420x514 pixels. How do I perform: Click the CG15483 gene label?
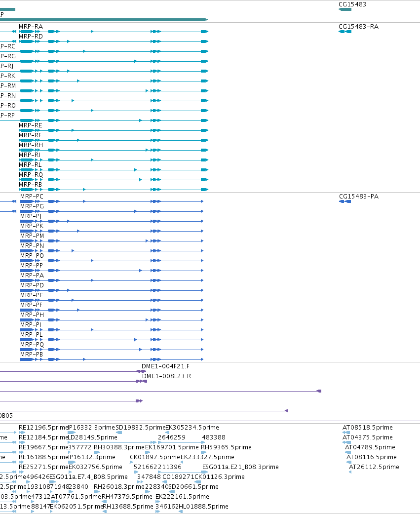point(352,4)
